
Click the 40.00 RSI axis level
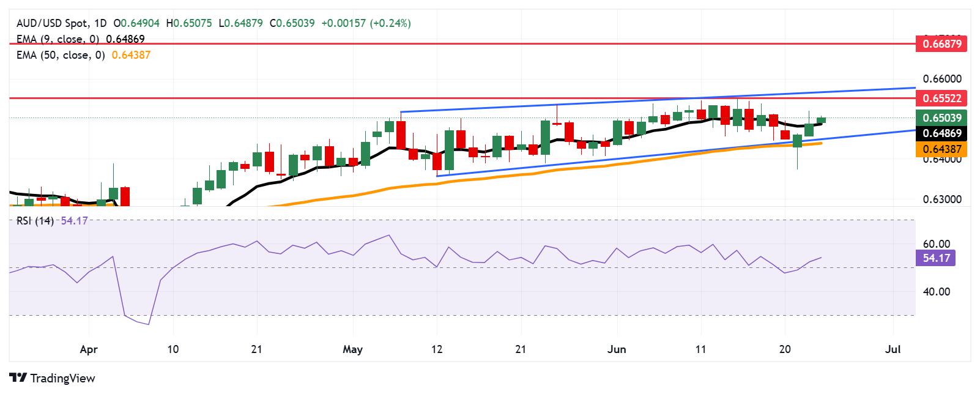(x=935, y=292)
